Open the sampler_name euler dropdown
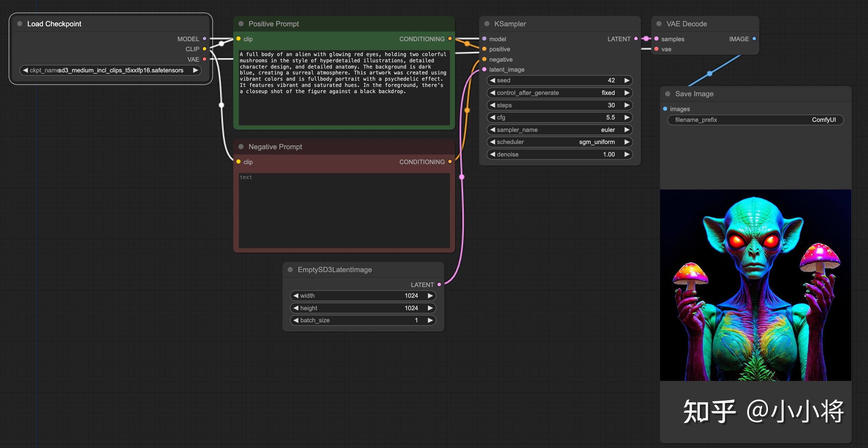Image resolution: width=868 pixels, height=448 pixels. pyautogui.click(x=559, y=130)
